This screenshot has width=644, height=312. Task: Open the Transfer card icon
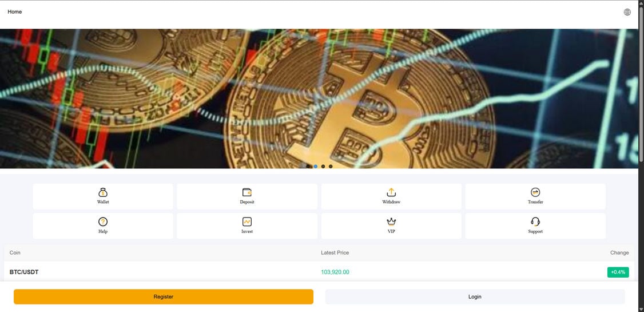(x=535, y=192)
